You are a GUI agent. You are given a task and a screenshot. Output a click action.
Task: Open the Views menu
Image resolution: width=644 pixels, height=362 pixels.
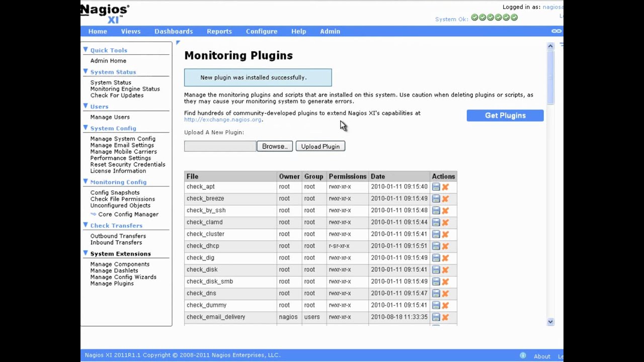pyautogui.click(x=131, y=31)
